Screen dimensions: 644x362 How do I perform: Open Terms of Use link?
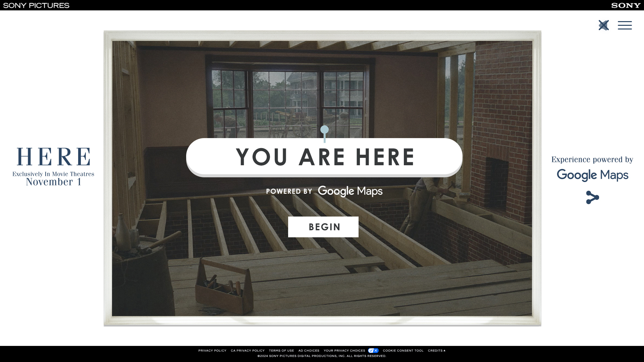tap(281, 351)
